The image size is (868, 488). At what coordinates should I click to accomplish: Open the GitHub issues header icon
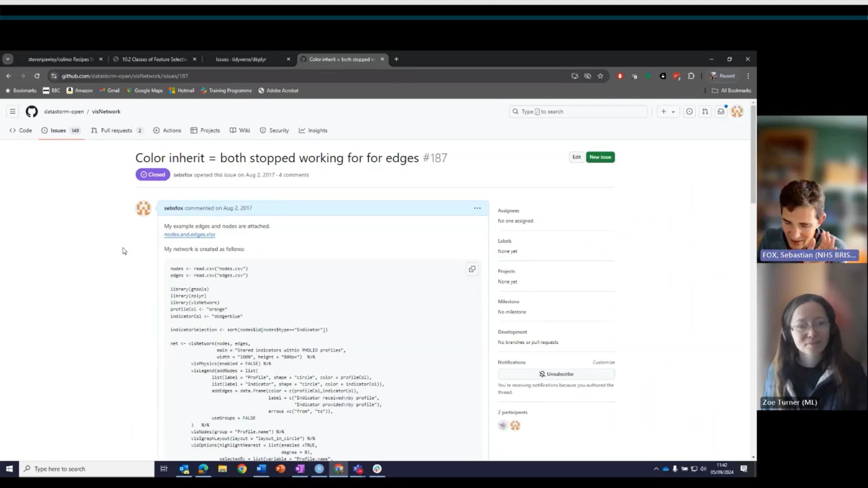tap(689, 111)
